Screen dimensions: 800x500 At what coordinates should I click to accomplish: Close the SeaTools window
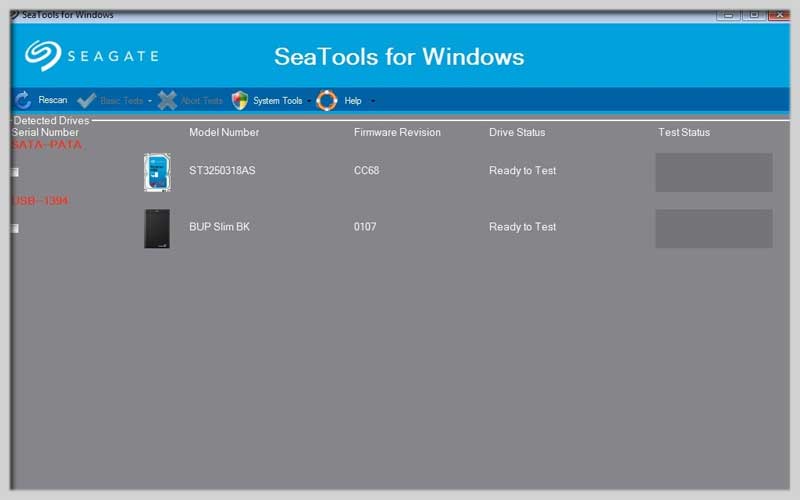click(x=779, y=15)
